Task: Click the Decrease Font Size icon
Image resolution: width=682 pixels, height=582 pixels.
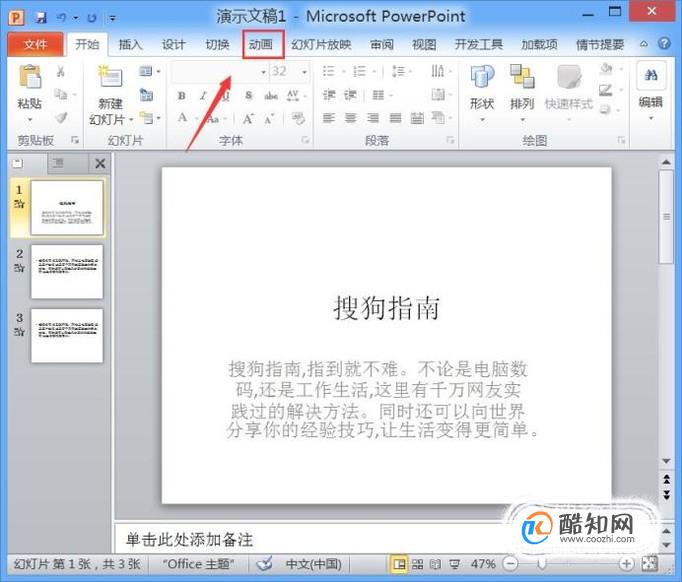Action: pos(269,118)
